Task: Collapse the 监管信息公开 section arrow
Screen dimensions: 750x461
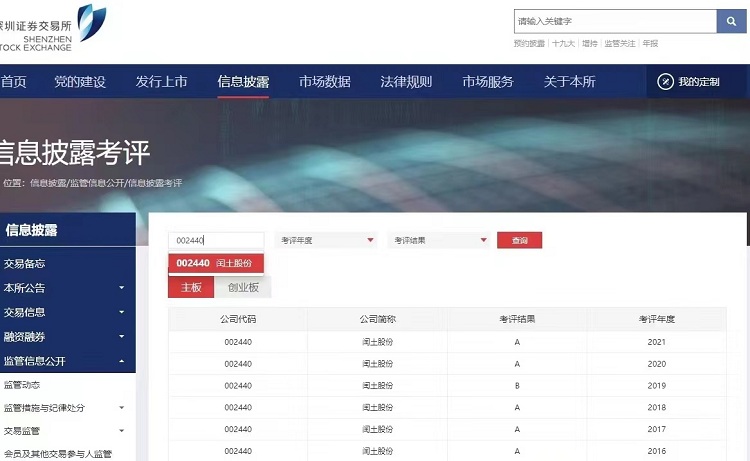Action: point(122,362)
